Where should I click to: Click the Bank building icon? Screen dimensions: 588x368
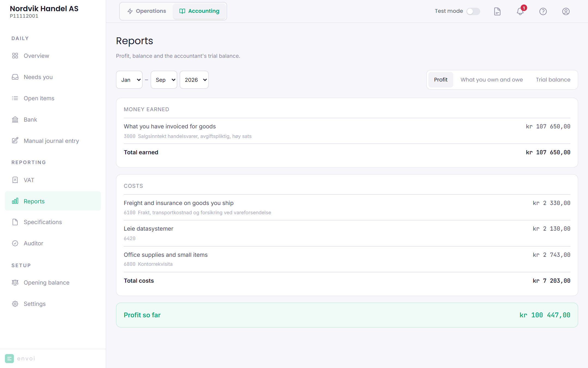click(x=15, y=119)
